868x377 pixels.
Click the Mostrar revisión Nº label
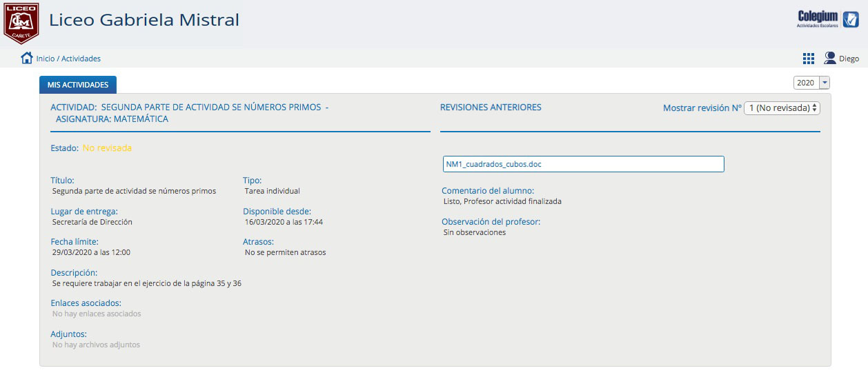(702, 108)
